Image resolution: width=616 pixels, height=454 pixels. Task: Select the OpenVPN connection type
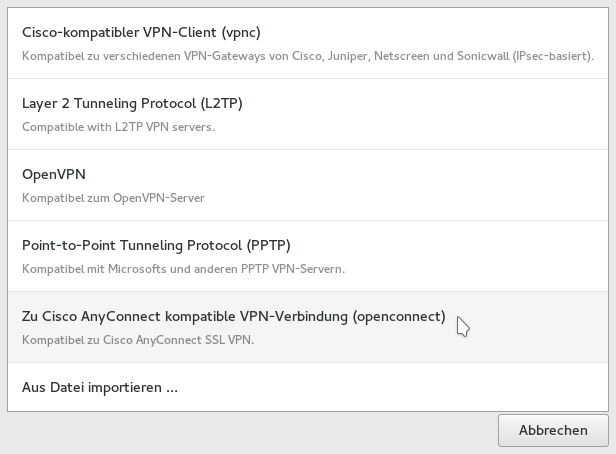pyautogui.click(x=54, y=174)
